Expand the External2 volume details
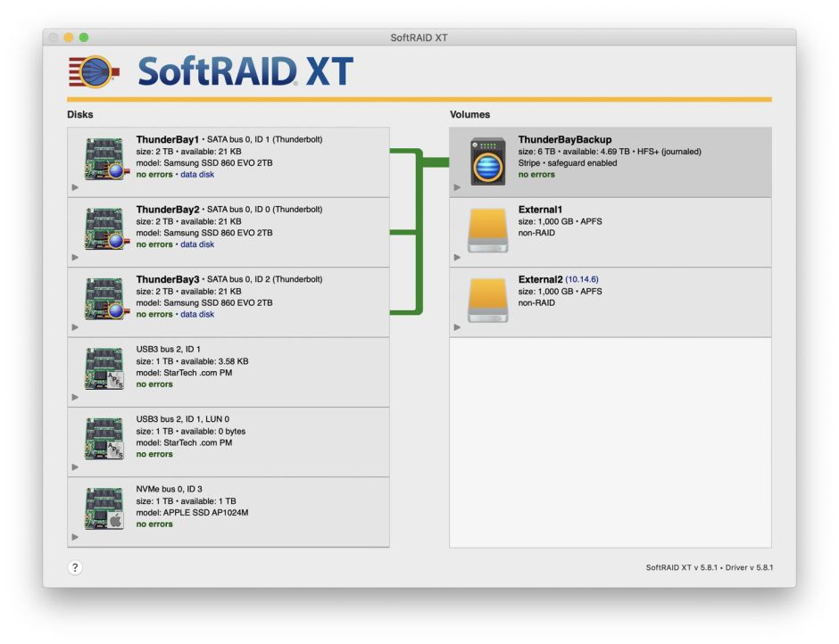This screenshot has height=644, width=839. (x=456, y=327)
